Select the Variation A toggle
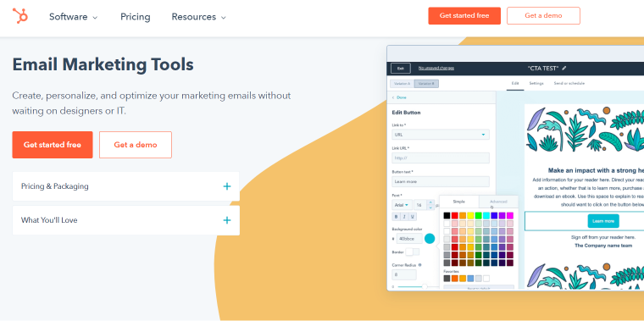The height and width of the screenshot is (321, 644). click(x=402, y=84)
